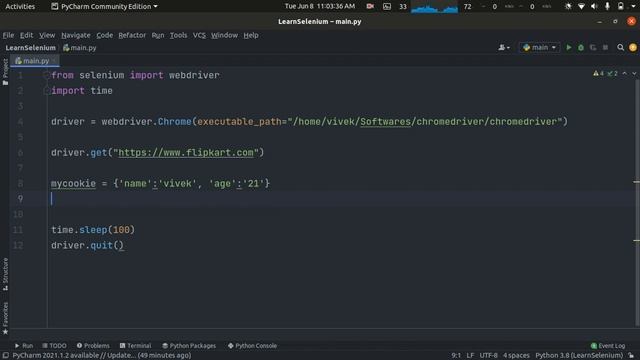Viewport: 640px width, 360px height.
Task: Show the green typo count indicator
Action: point(612,73)
